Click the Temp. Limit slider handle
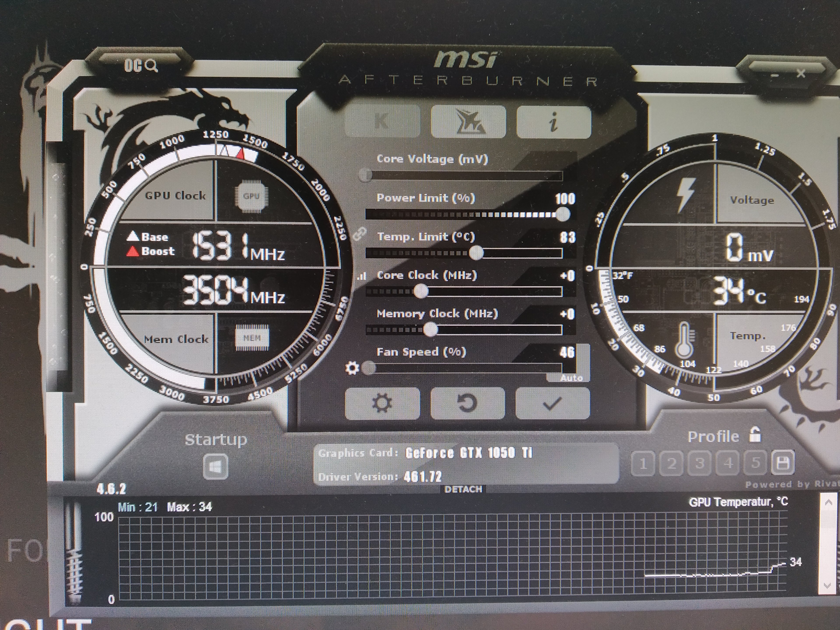This screenshot has height=630, width=840. pos(476,253)
